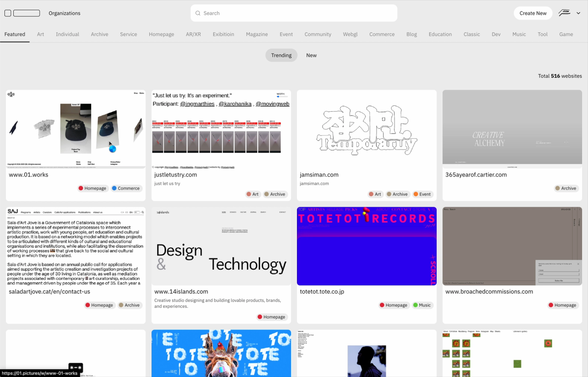Open the donkey TOTE thumbnail
The image size is (588, 377).
221,353
